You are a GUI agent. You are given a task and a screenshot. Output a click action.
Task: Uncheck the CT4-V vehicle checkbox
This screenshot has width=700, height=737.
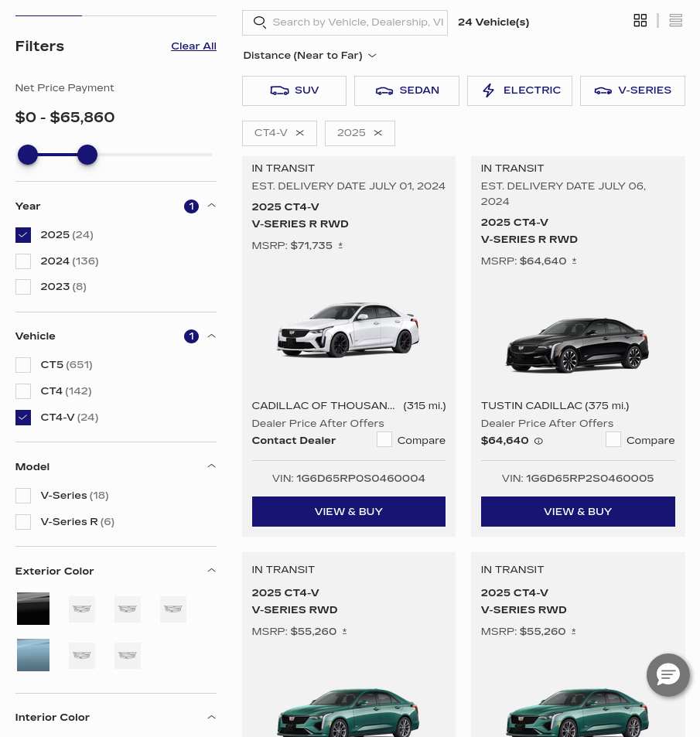(x=23, y=418)
